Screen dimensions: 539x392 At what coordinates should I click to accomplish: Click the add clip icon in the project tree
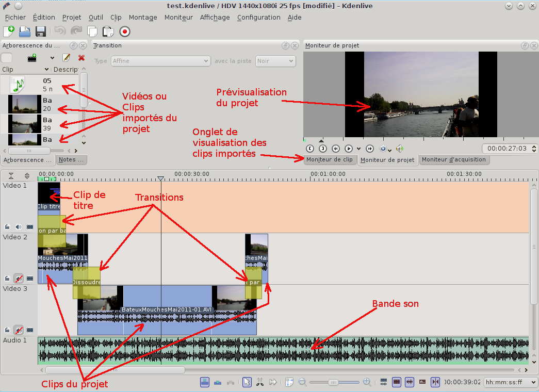click(32, 58)
